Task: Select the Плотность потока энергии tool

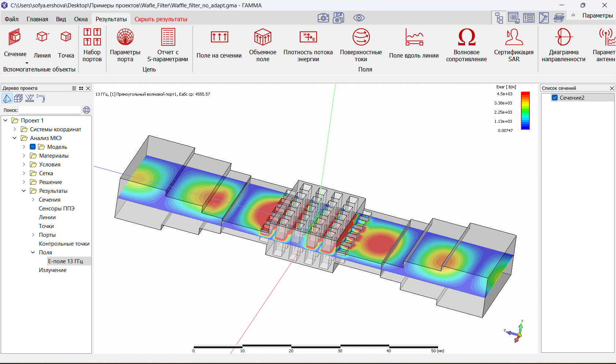Action: point(308,37)
